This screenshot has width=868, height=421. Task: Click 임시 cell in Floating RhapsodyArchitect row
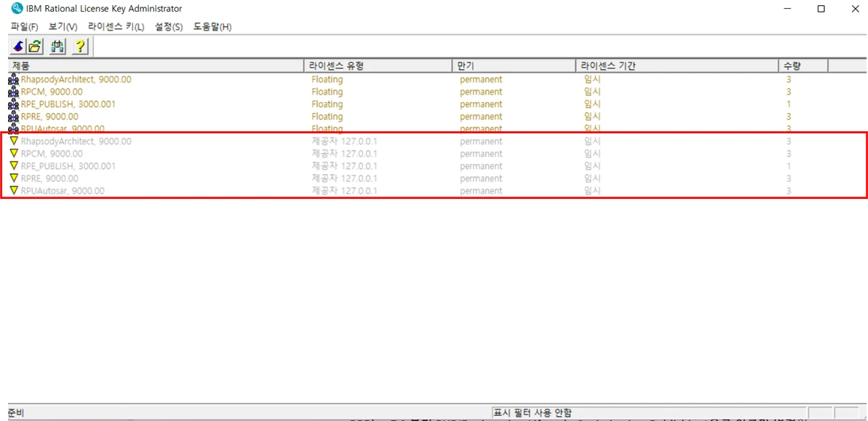click(592, 79)
